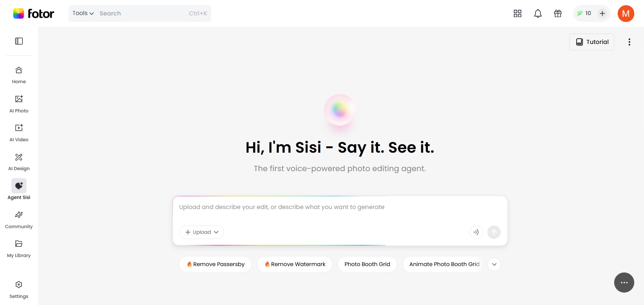Activate voice input in the prompt box

click(476, 232)
